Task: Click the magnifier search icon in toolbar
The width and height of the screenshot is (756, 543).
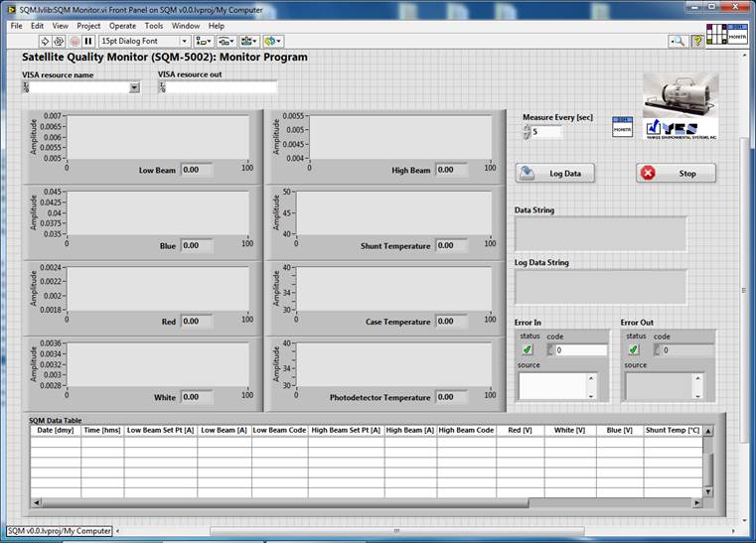Action: tap(677, 41)
